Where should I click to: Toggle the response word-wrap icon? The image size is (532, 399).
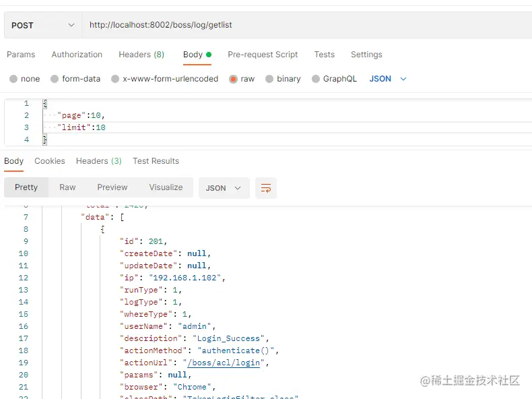pos(265,188)
